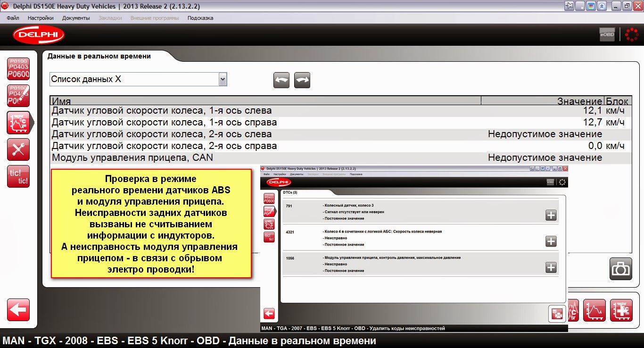Expand DTC 791 plus button in inset window

pos(551,215)
